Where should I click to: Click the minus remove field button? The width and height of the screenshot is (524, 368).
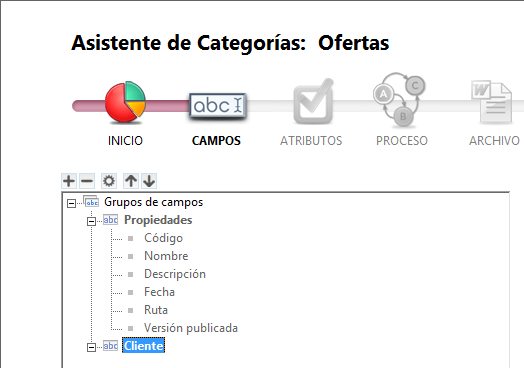tap(87, 181)
